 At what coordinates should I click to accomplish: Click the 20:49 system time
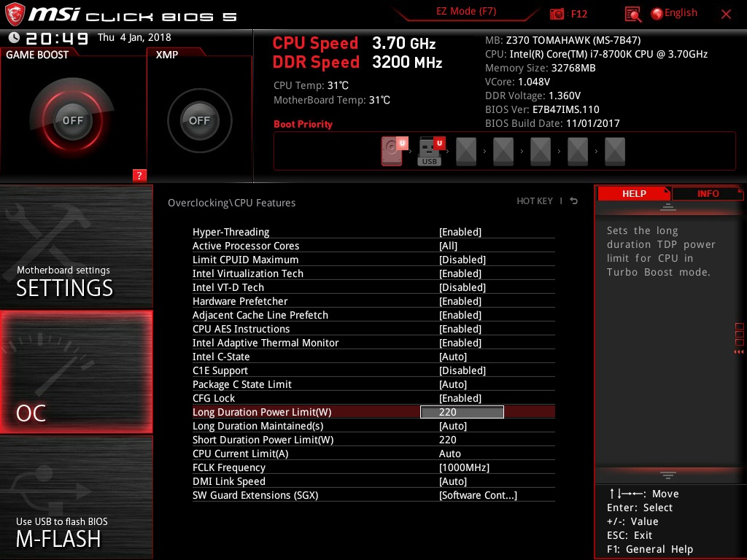(57, 38)
